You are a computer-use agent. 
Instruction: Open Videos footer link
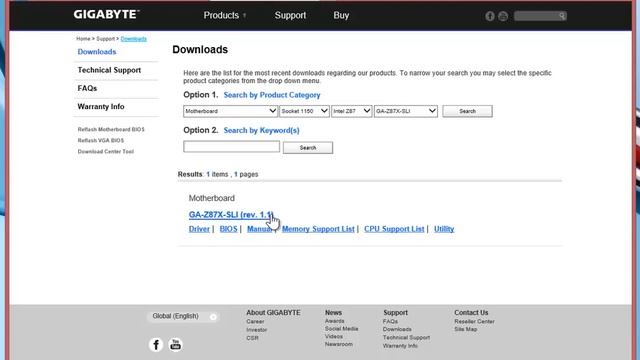pyautogui.click(x=333, y=337)
